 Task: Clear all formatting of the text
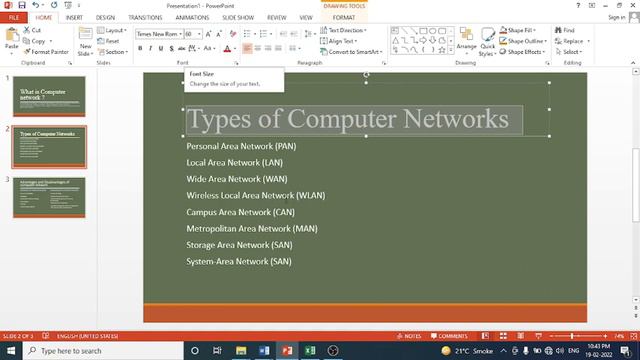coord(233,34)
